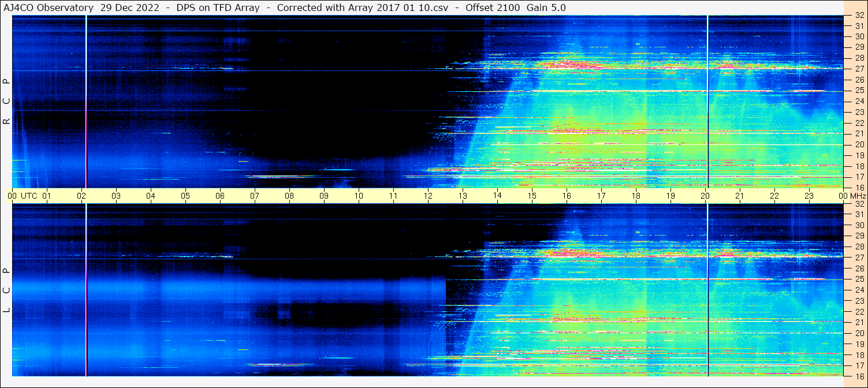The image size is (868, 388).
Task: Click the 22 hour tick on UTC axis
Action: (774, 196)
